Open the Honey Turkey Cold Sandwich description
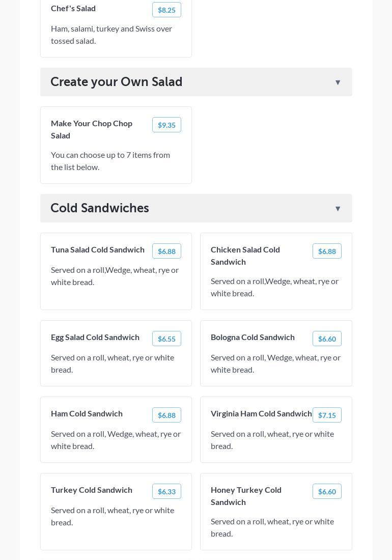Viewport: 392px width, 560px height. coord(272,527)
